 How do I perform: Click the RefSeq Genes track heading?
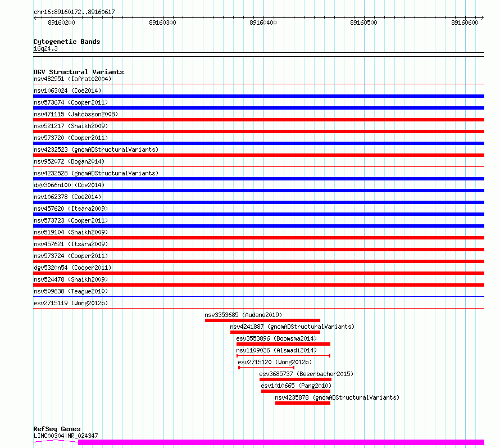[x=57, y=429]
